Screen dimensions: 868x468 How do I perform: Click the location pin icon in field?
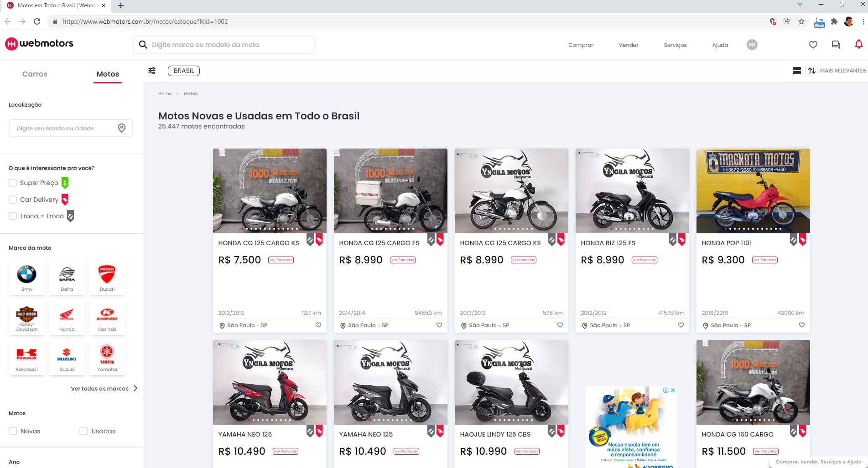pos(122,128)
